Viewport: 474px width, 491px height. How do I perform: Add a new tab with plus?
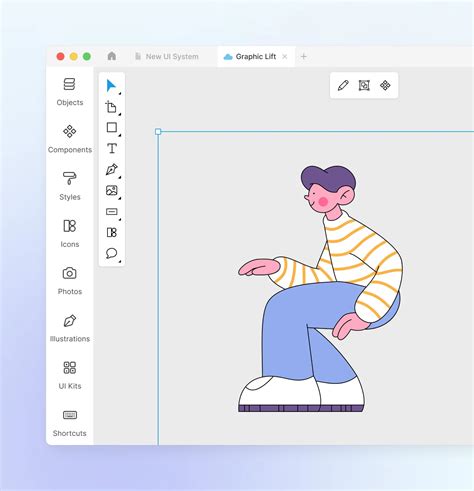[x=303, y=57]
